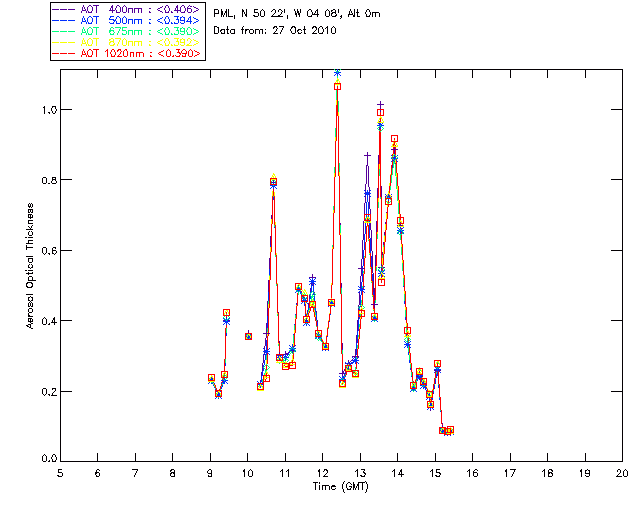Click the x-axis label 7
Screen dimensions: 640x512
pos(135,473)
